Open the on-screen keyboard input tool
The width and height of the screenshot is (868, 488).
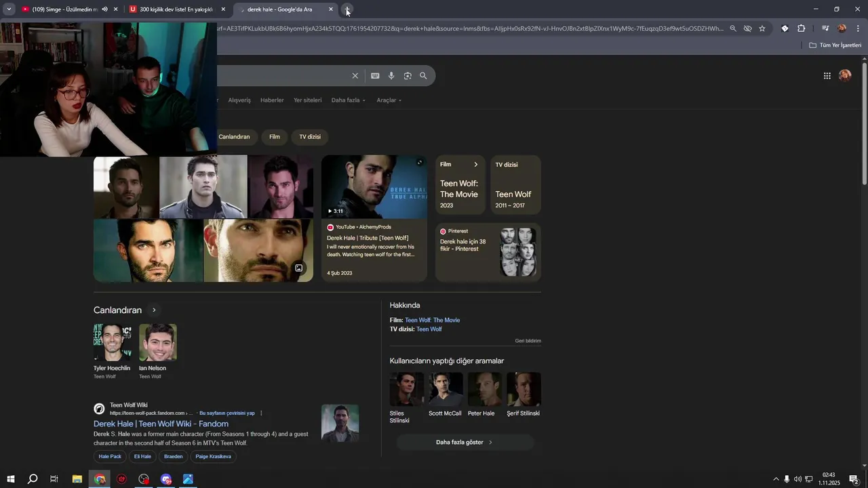click(375, 76)
